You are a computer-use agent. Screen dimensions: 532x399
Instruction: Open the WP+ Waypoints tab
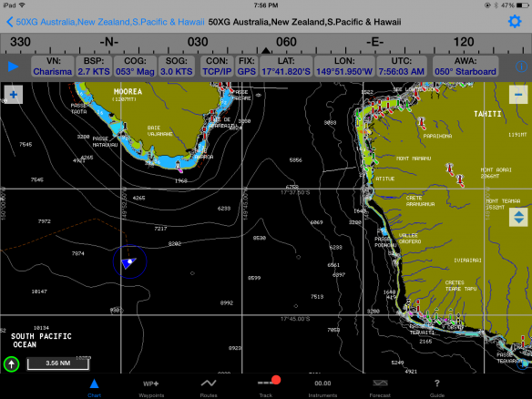(151, 388)
